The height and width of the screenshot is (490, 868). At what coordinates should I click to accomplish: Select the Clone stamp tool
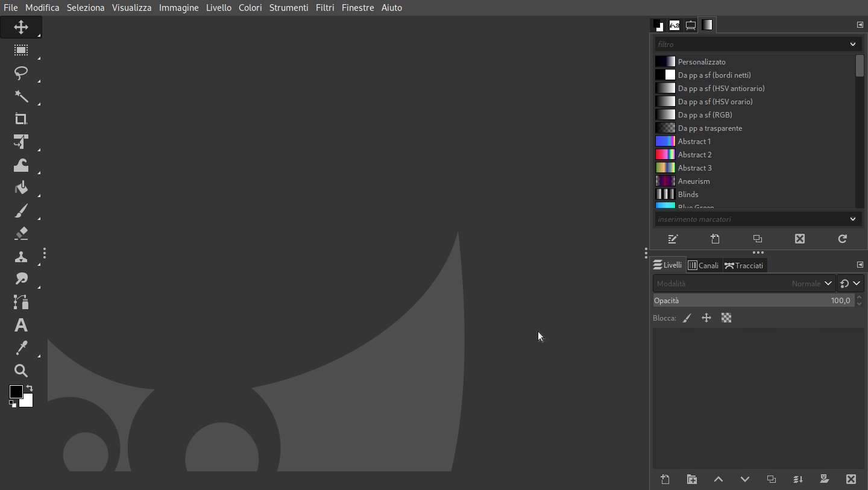(x=21, y=257)
